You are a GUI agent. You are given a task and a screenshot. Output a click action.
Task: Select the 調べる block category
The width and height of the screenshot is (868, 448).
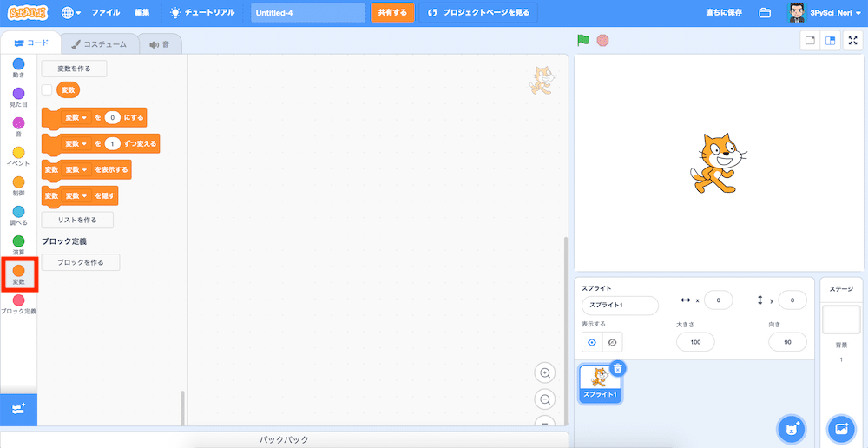pyautogui.click(x=18, y=215)
